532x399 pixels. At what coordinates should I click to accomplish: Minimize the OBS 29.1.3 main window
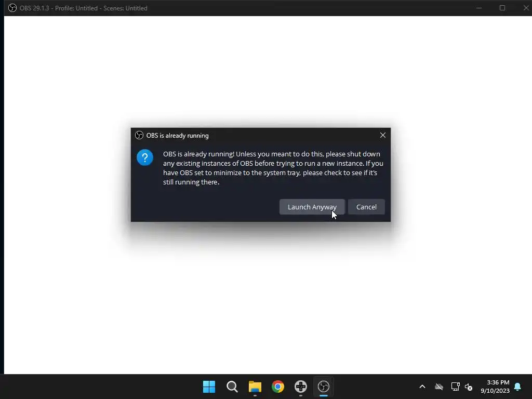point(479,8)
